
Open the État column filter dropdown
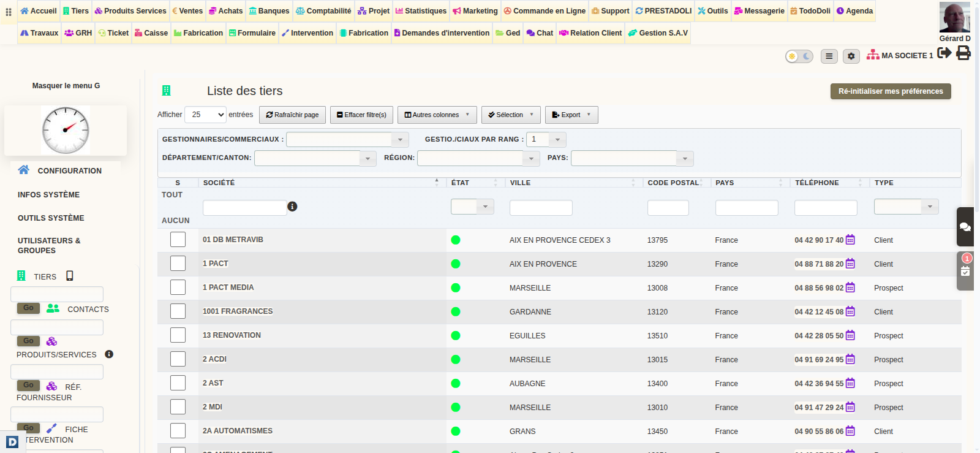[x=472, y=207]
